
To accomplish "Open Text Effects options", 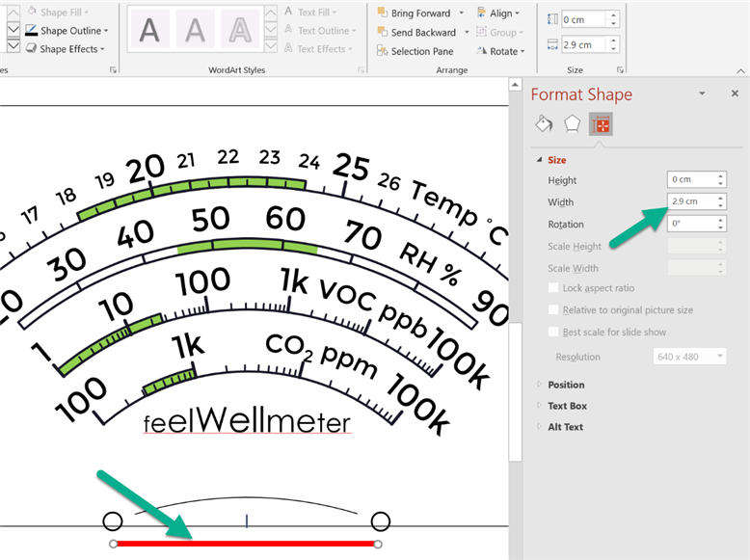I will tap(318, 49).
